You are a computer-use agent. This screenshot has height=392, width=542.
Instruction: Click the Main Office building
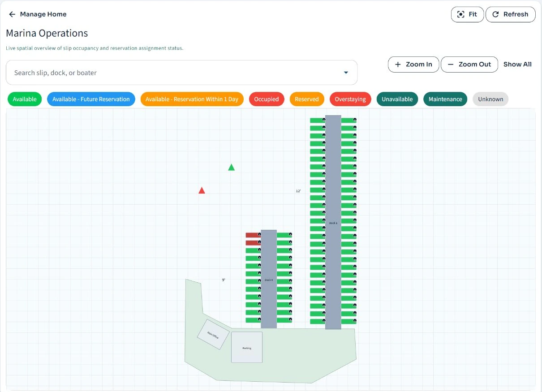tap(213, 335)
